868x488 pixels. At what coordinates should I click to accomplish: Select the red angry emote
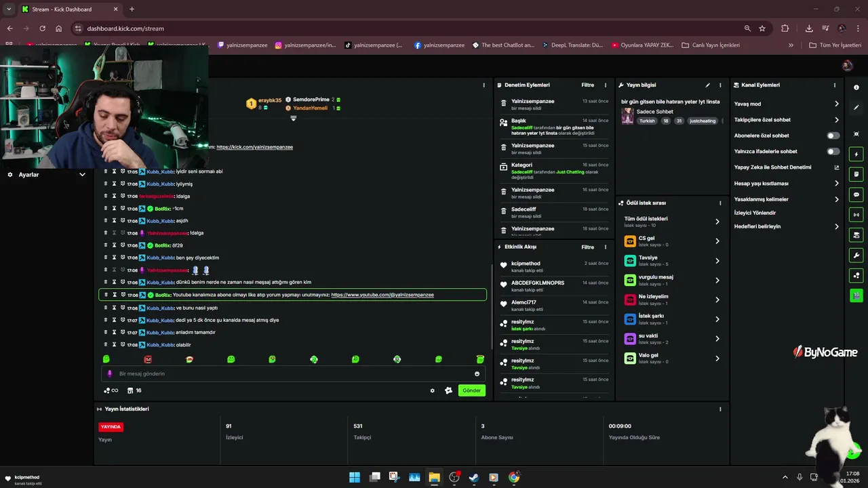click(148, 359)
